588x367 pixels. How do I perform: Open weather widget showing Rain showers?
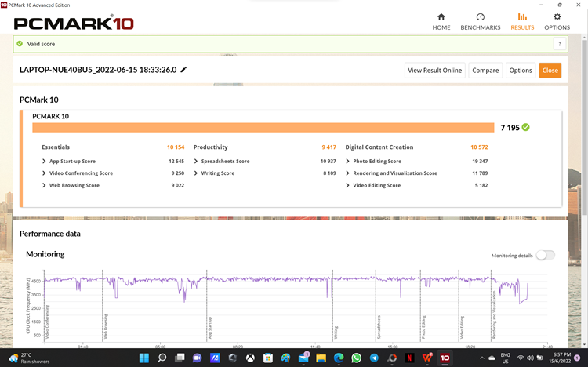pyautogui.click(x=29, y=358)
